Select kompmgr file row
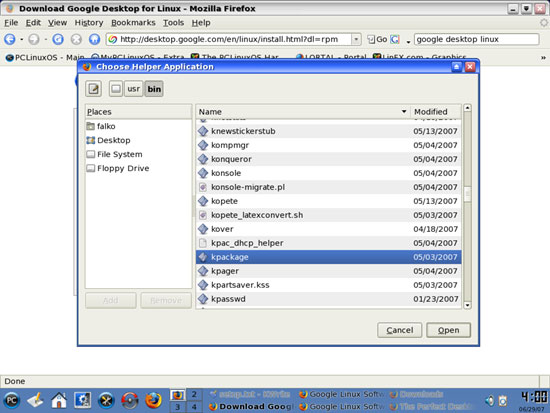 click(329, 145)
